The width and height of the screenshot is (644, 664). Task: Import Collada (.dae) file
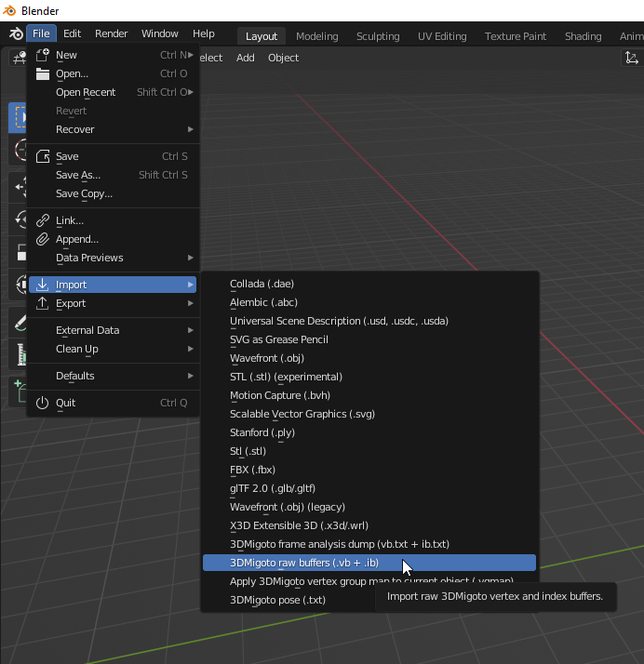pyautogui.click(x=369, y=284)
